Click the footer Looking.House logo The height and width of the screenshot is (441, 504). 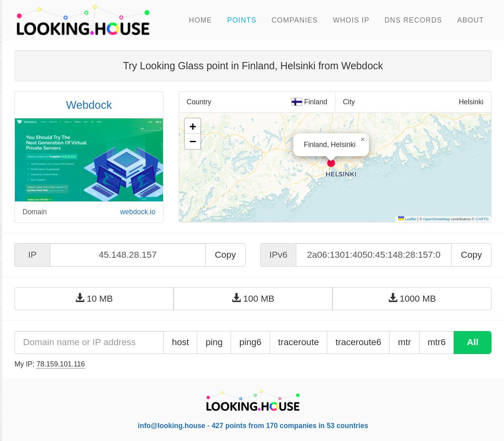(x=253, y=401)
